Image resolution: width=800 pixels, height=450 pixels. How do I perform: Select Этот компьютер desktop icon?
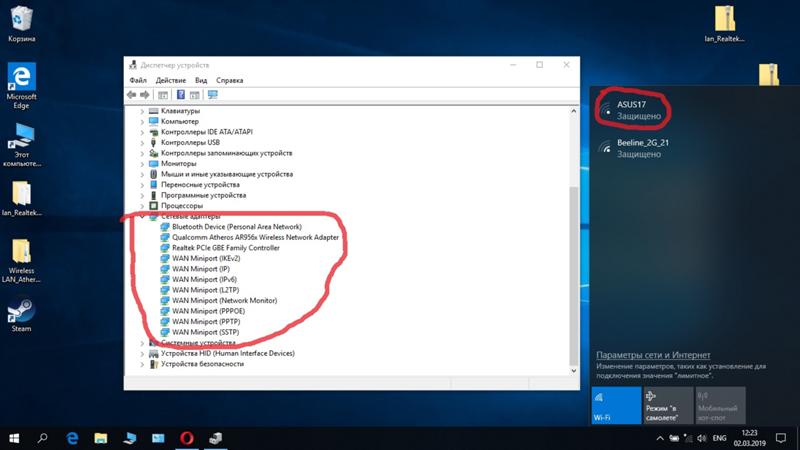pyautogui.click(x=21, y=145)
